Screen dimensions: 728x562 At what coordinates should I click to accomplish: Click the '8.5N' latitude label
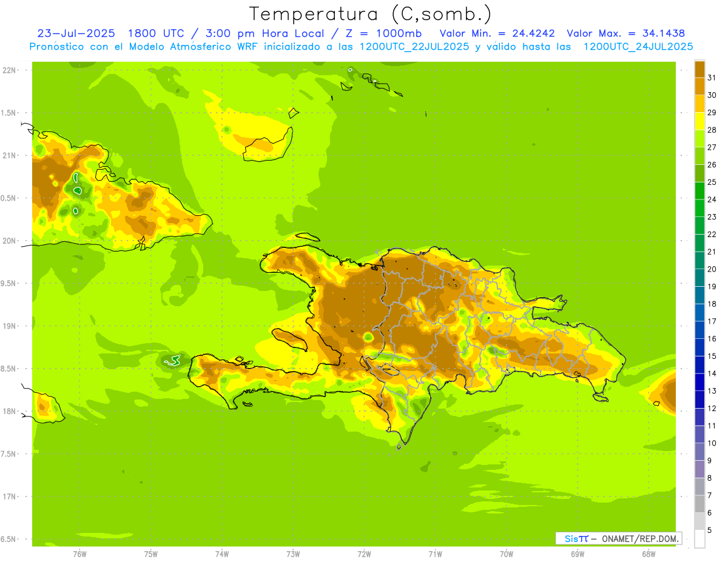point(9,369)
